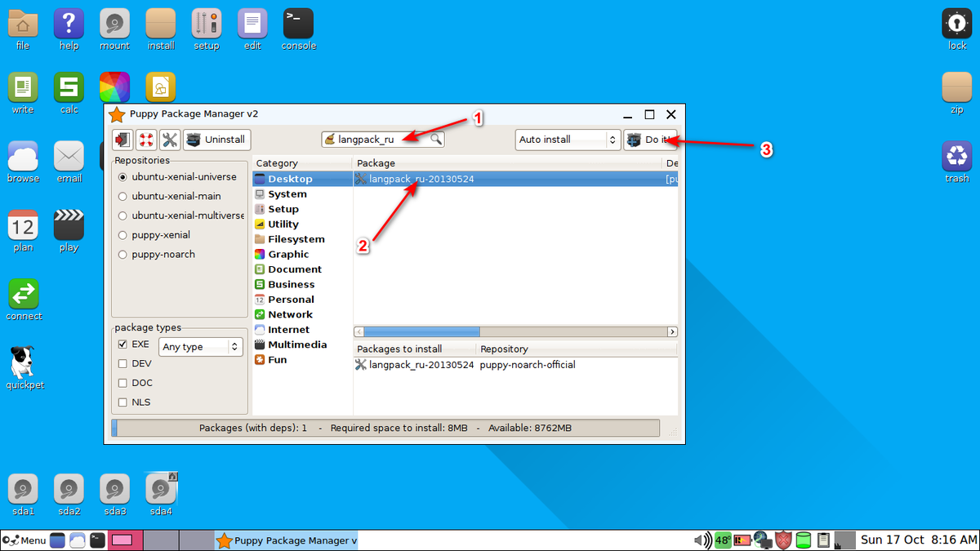Select the Setup category
Image resolution: width=980 pixels, height=551 pixels.
pos(302,209)
